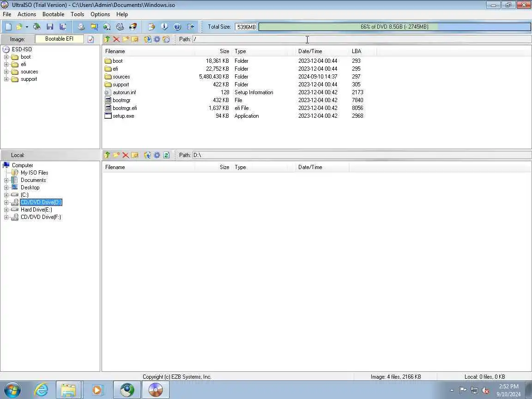Open Internet Explorer from the taskbar
Screen dimensions: 532x399
click(x=41, y=390)
